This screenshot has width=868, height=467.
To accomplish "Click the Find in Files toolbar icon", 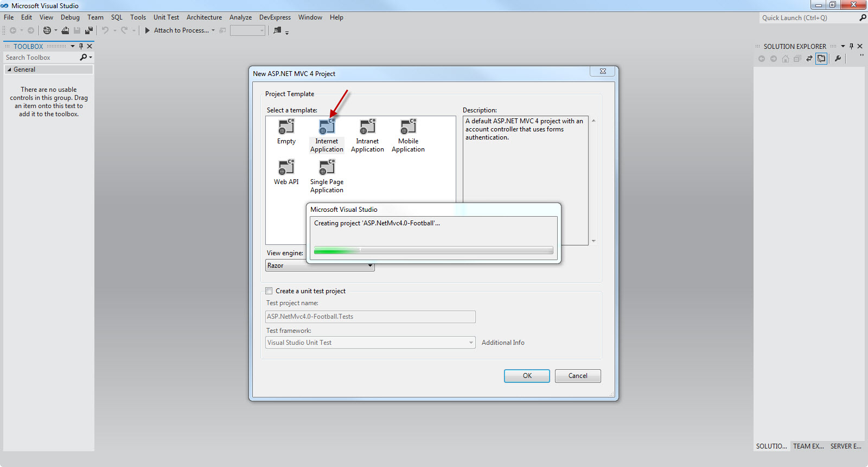I will click(x=277, y=30).
